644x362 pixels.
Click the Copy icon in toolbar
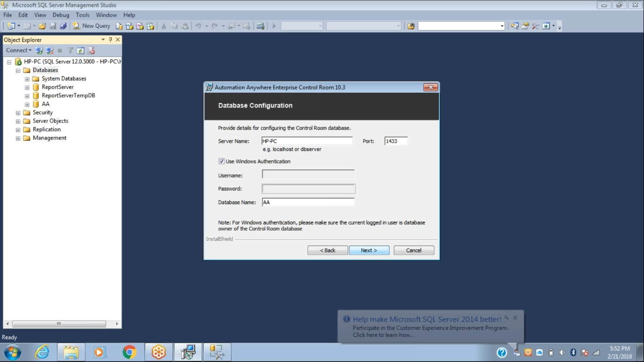coord(174,26)
